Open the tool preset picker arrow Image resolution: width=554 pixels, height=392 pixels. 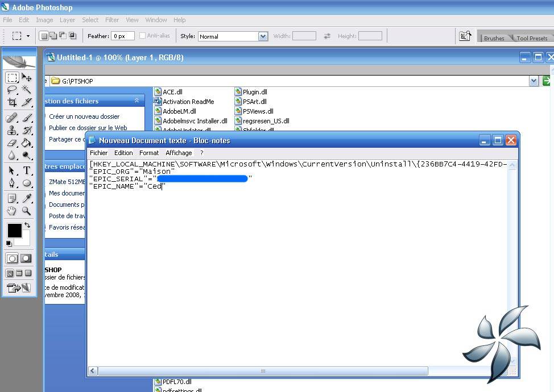point(28,36)
